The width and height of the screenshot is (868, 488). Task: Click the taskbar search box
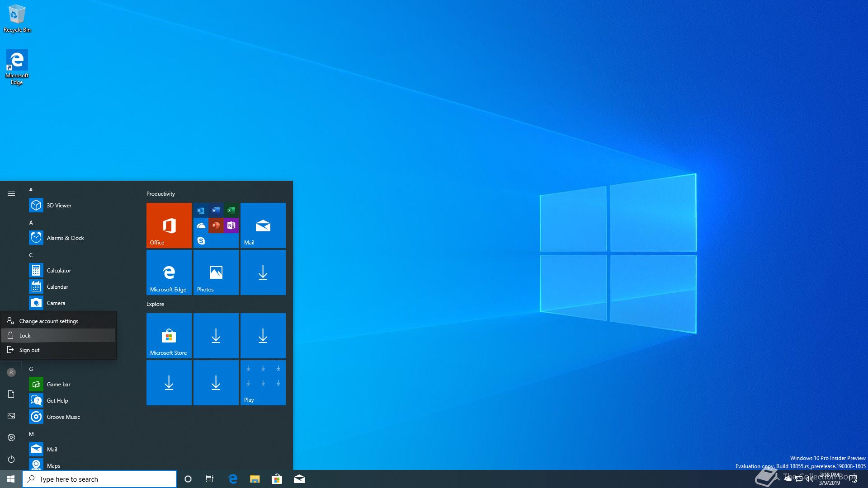[x=99, y=479]
